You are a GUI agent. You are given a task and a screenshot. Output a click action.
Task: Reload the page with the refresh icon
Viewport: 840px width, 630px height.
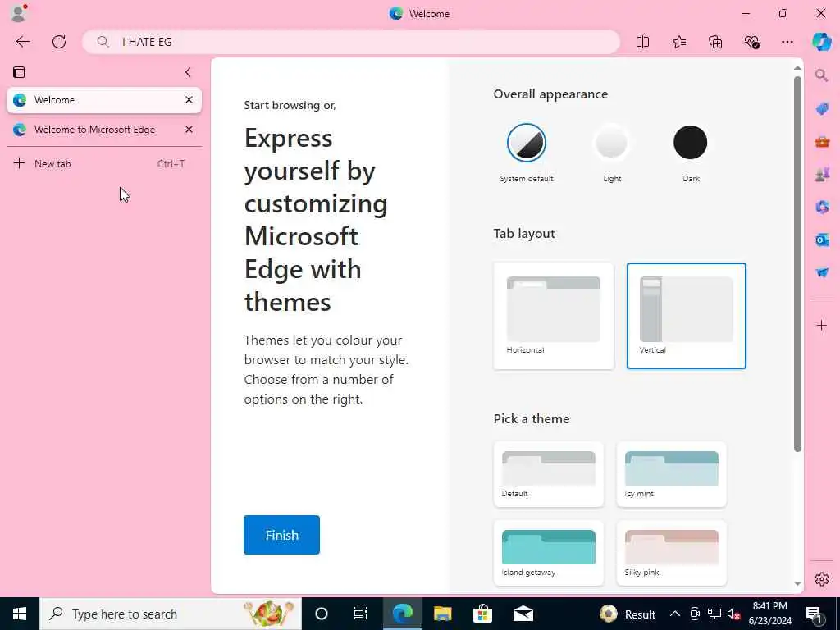59,42
